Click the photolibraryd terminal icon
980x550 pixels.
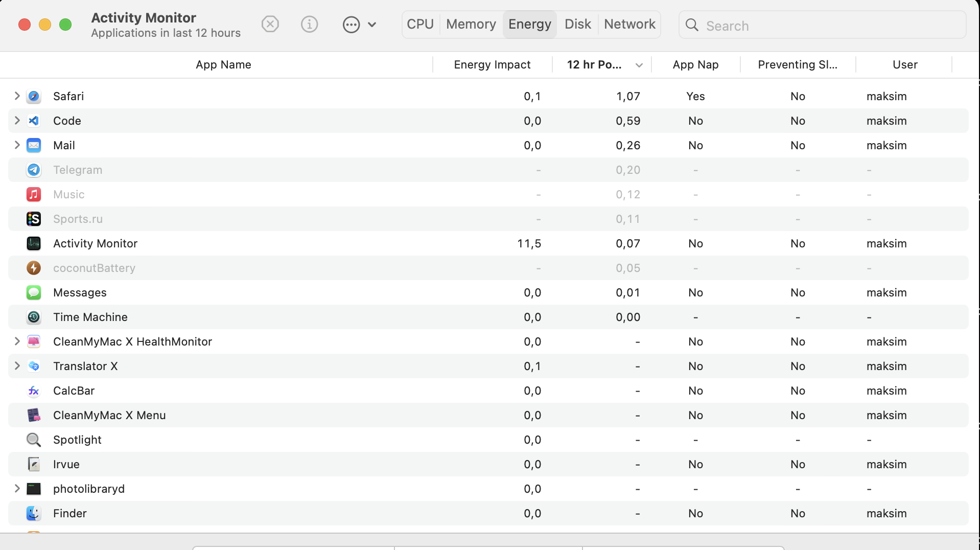(34, 489)
